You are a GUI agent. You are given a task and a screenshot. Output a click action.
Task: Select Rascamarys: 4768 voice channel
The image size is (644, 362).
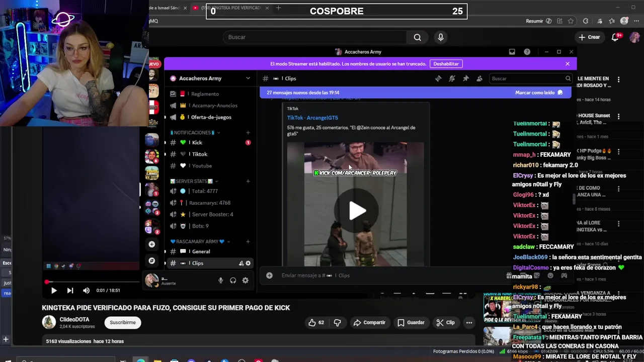point(210,203)
